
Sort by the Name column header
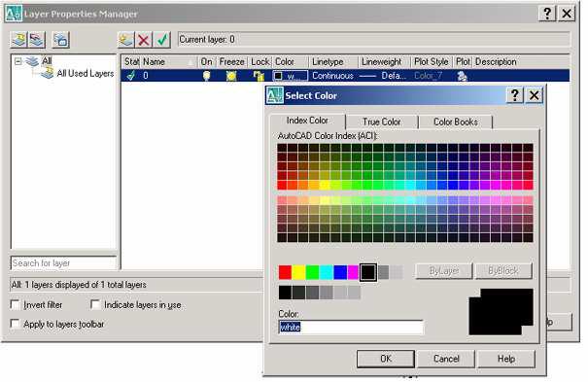169,62
